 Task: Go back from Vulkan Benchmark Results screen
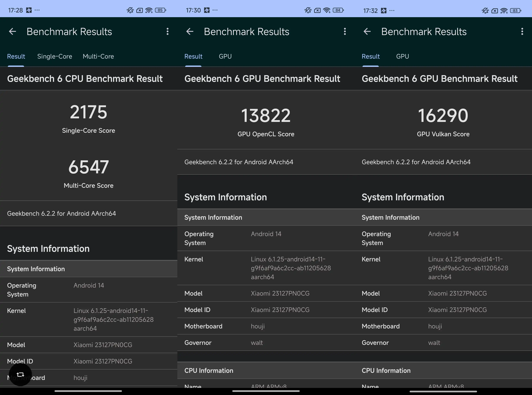(367, 31)
